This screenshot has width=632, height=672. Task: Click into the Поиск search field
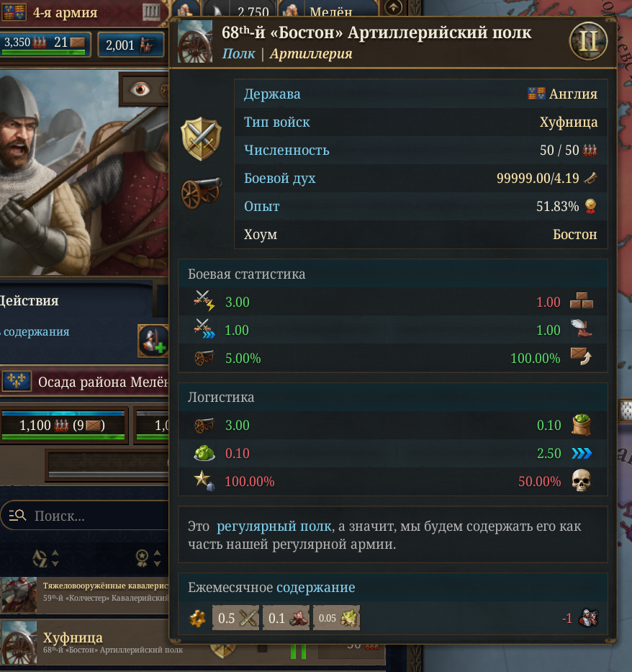86,516
